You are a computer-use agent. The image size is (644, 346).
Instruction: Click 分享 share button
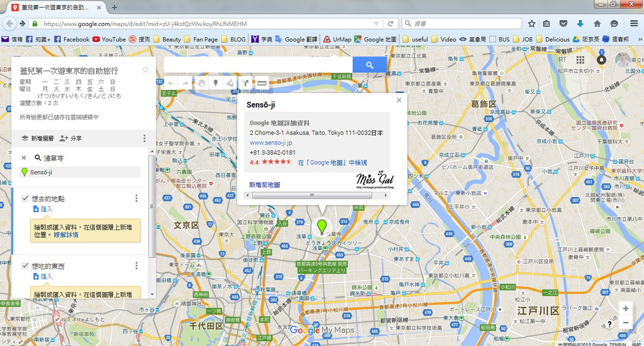click(70, 138)
